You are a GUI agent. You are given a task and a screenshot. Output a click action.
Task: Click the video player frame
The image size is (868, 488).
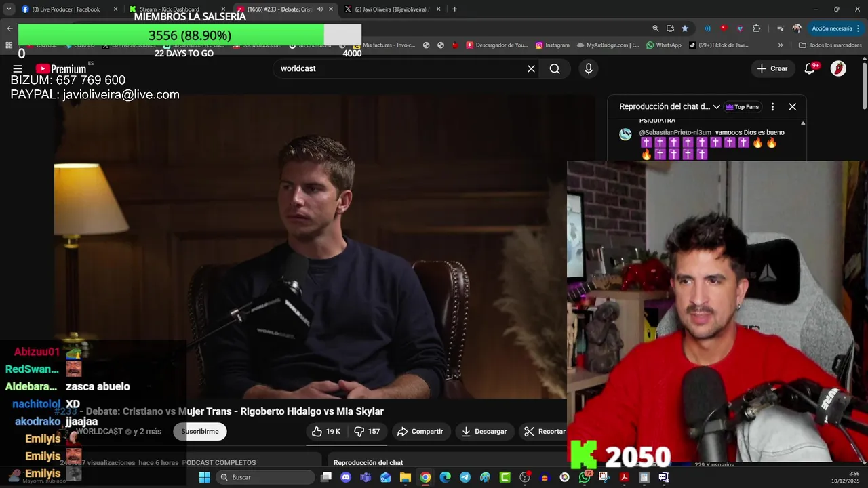coord(310,246)
